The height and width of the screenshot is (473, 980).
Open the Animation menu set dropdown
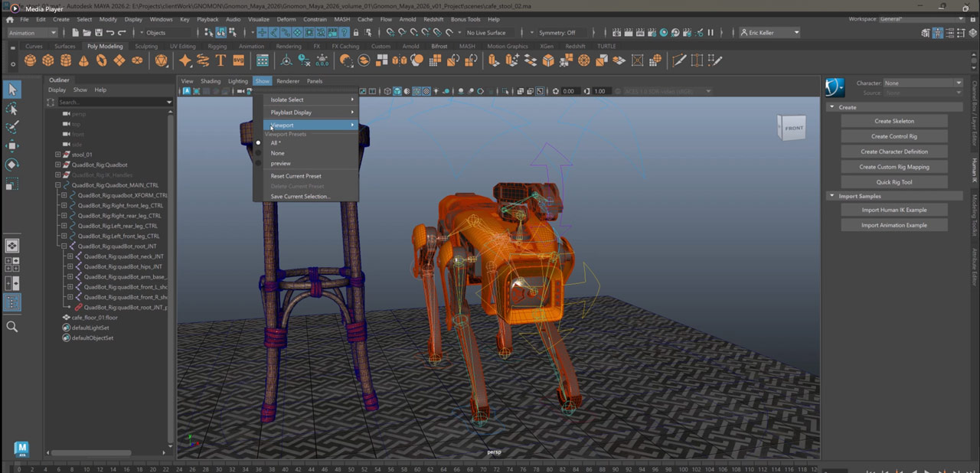(32, 33)
